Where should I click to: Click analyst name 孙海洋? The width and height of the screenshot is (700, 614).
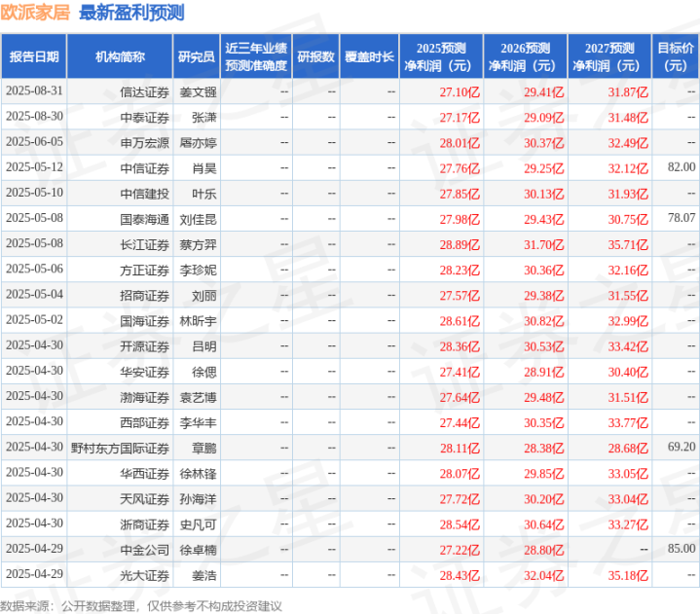point(198,499)
